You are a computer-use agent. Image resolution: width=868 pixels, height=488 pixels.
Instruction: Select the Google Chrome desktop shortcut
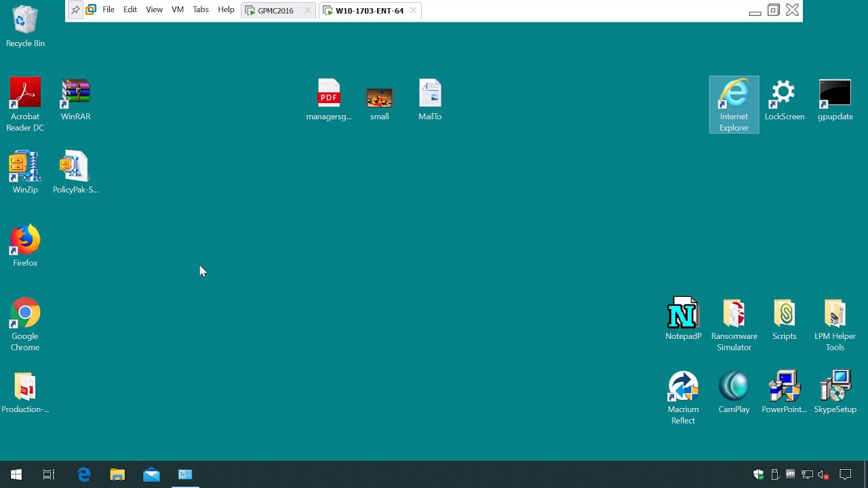pyautogui.click(x=25, y=325)
